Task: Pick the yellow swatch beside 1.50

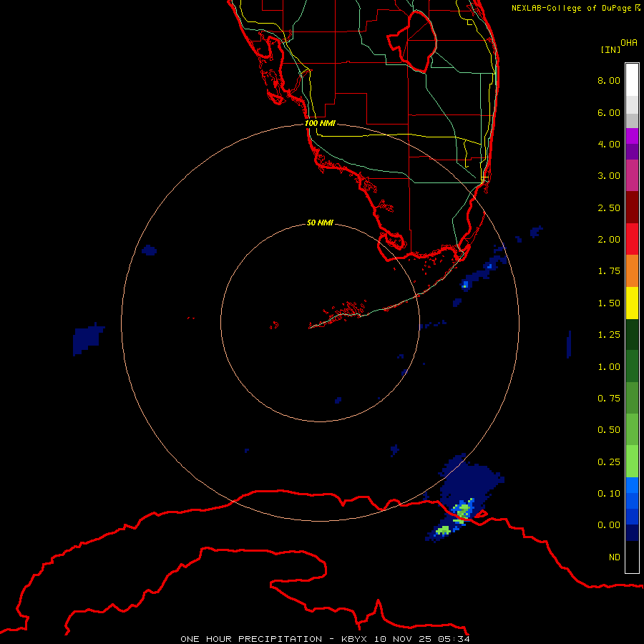Action: click(632, 303)
